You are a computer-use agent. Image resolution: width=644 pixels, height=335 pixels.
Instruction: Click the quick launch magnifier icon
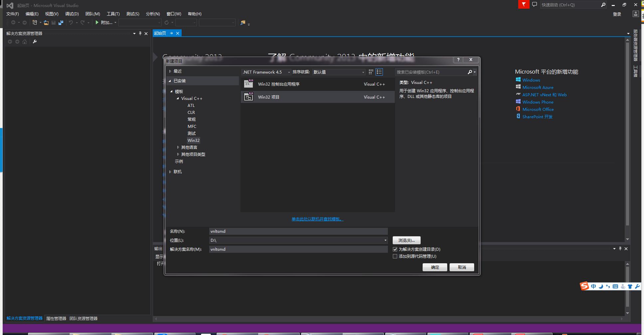[603, 5]
